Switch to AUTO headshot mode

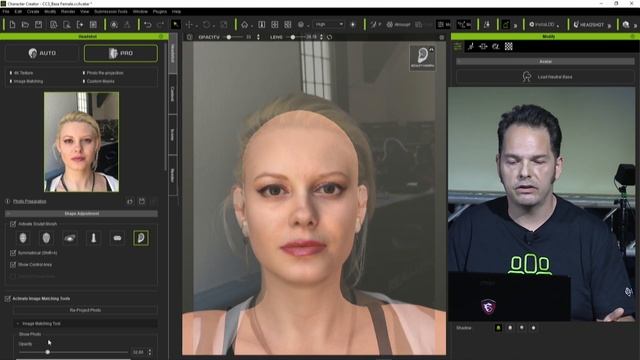click(x=42, y=53)
